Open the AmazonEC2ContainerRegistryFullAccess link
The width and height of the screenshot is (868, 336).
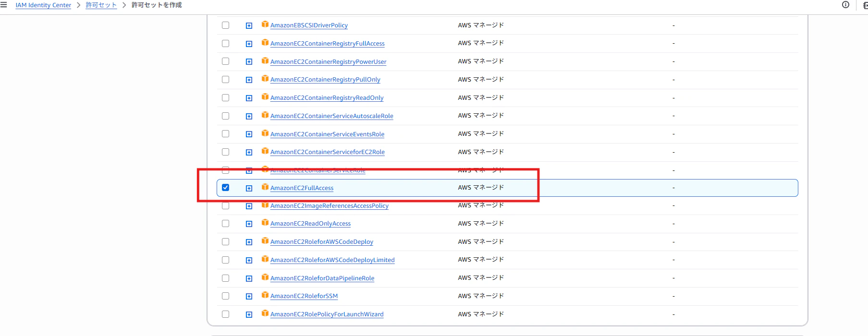click(328, 44)
